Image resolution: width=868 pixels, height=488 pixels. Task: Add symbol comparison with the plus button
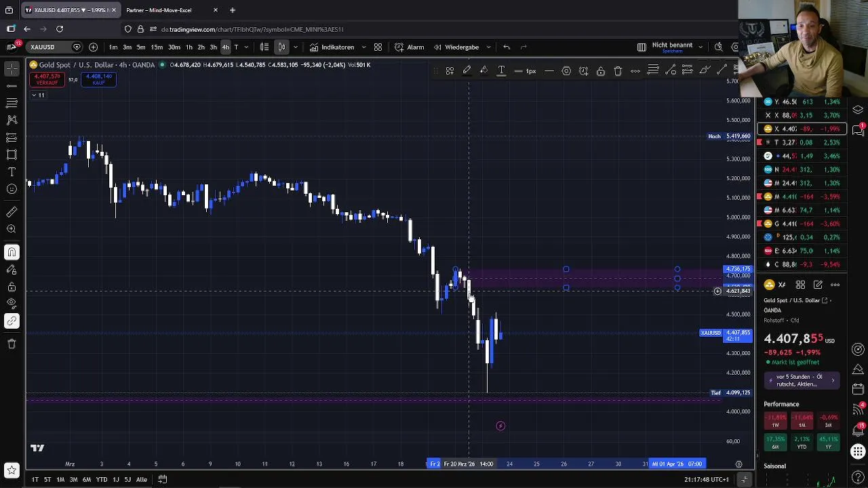[x=93, y=47]
